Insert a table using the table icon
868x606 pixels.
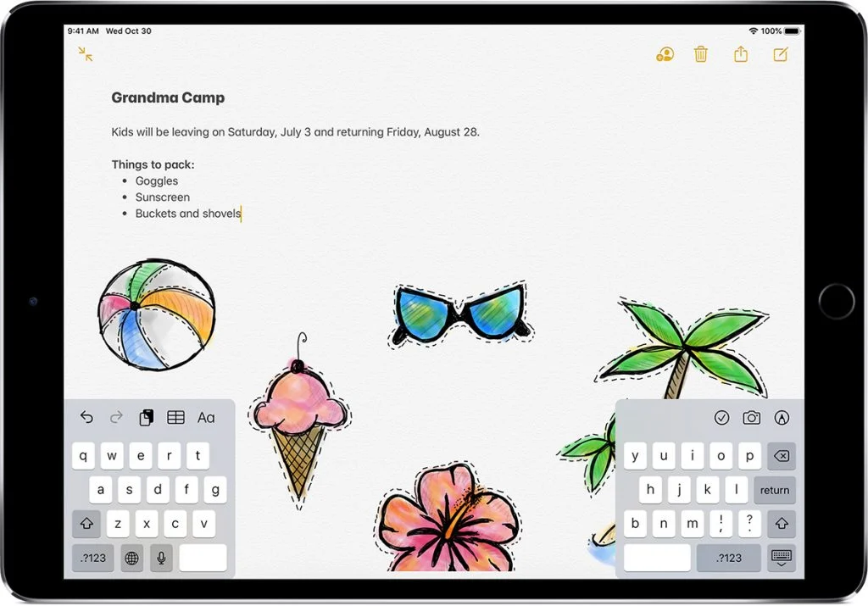tap(175, 417)
